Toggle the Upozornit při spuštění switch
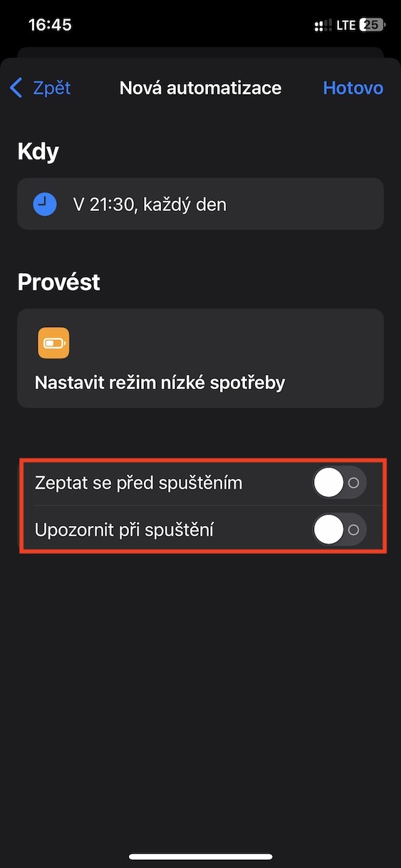Viewport: 401px width, 868px height. (340, 529)
